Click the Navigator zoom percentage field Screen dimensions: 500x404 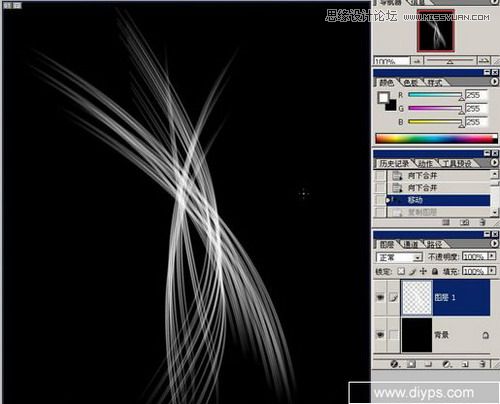tap(392, 61)
